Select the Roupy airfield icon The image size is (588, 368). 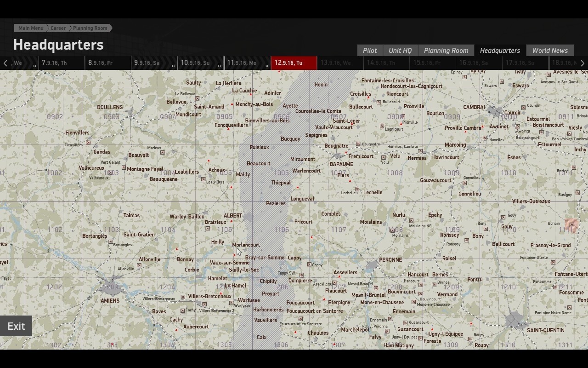pyautogui.click(x=470, y=339)
